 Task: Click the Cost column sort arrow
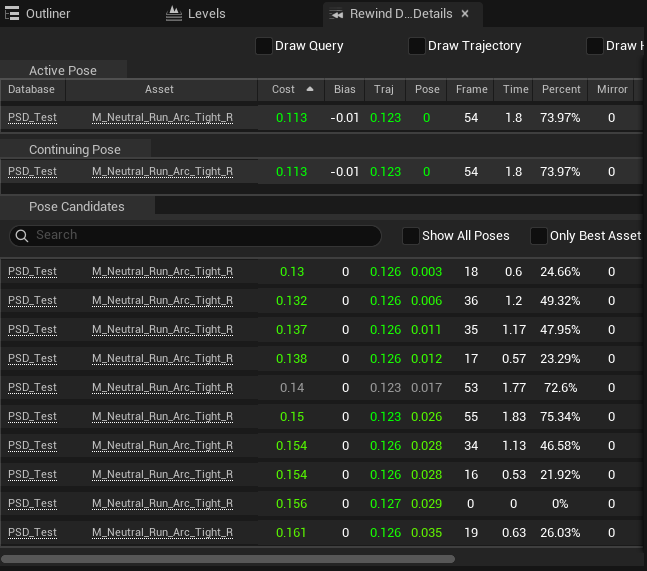310,89
